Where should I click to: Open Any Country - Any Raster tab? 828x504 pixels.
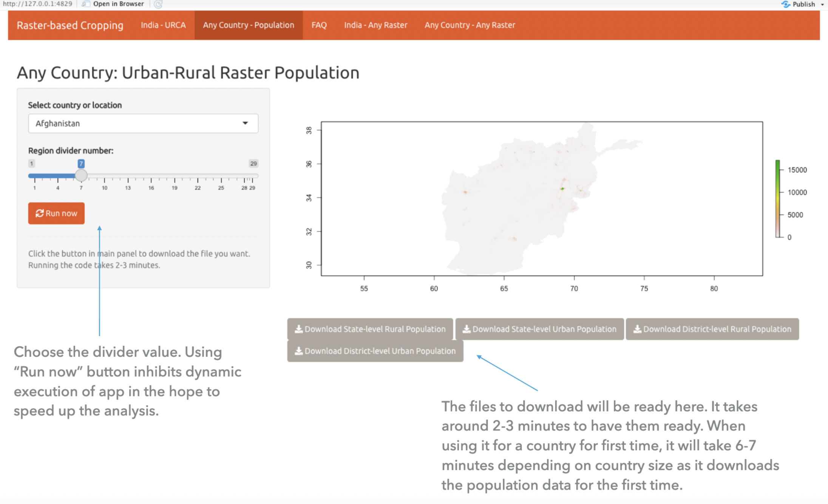point(470,25)
